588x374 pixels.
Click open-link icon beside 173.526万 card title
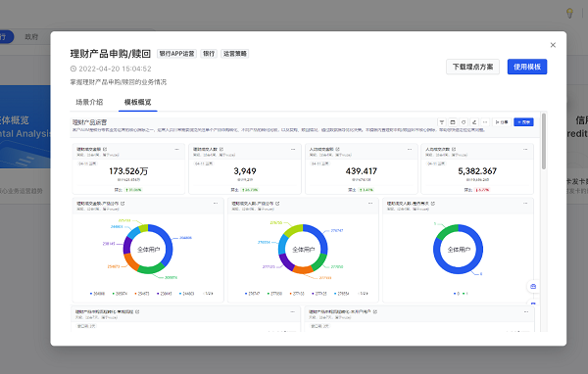tap(105, 149)
